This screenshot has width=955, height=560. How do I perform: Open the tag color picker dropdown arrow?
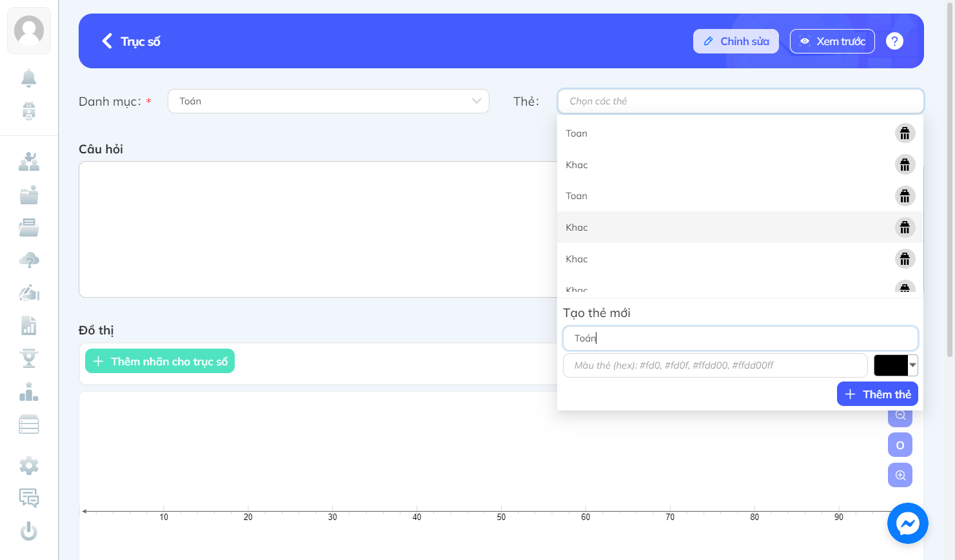pos(913,365)
